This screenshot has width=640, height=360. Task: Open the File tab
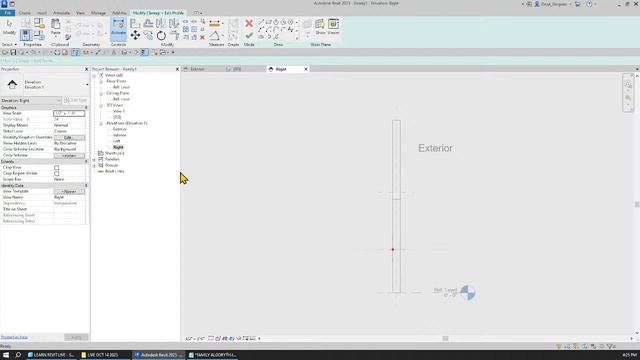8,13
